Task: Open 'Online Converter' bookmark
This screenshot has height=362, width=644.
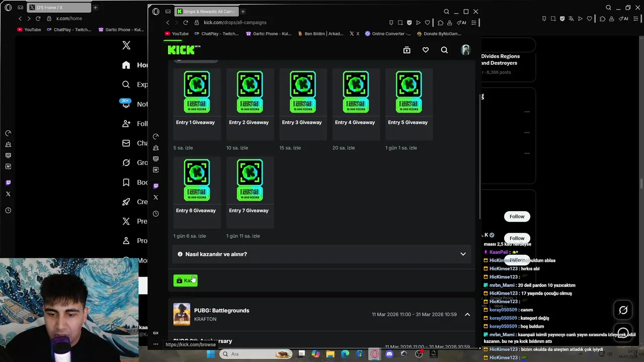Action: (x=388, y=34)
